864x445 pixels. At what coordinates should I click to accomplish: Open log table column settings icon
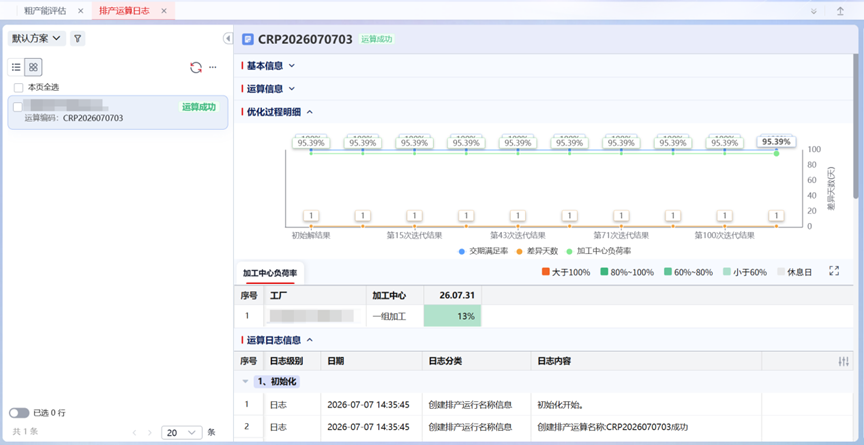click(843, 361)
